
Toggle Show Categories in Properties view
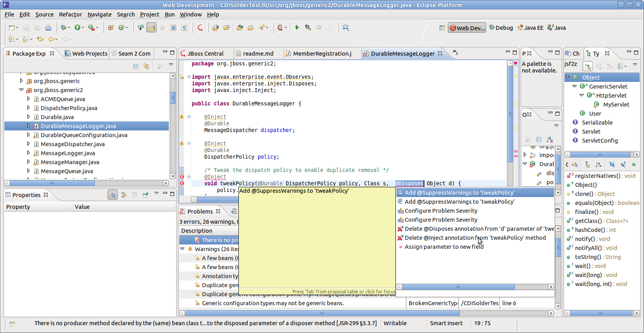113,195
